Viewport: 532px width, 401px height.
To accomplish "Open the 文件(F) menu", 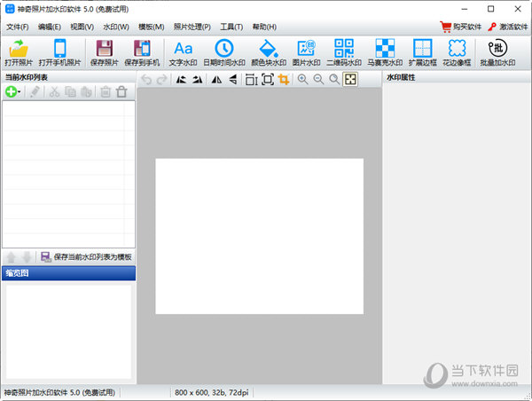I will [x=17, y=27].
